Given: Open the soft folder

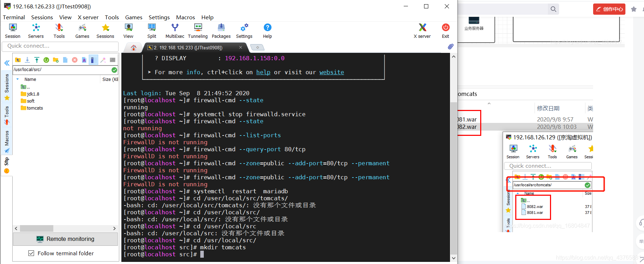Looking at the screenshot, I should 28,101.
